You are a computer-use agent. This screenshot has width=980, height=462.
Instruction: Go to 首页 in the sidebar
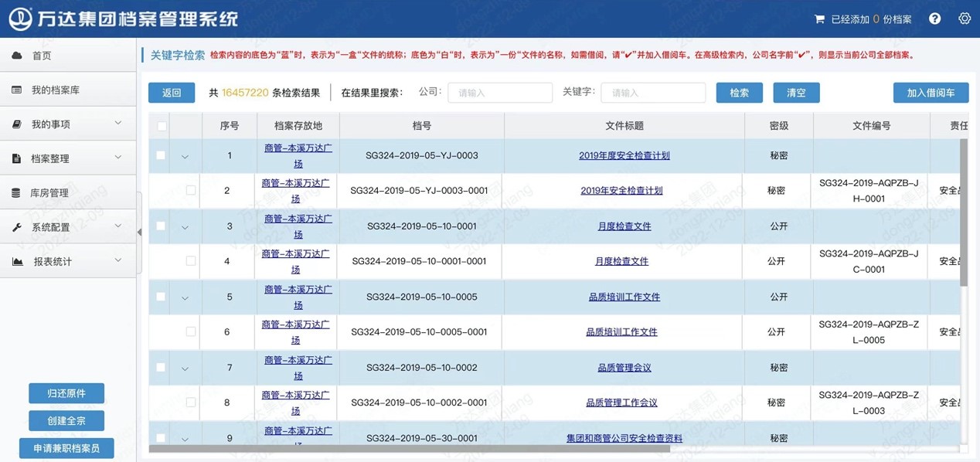pos(42,56)
